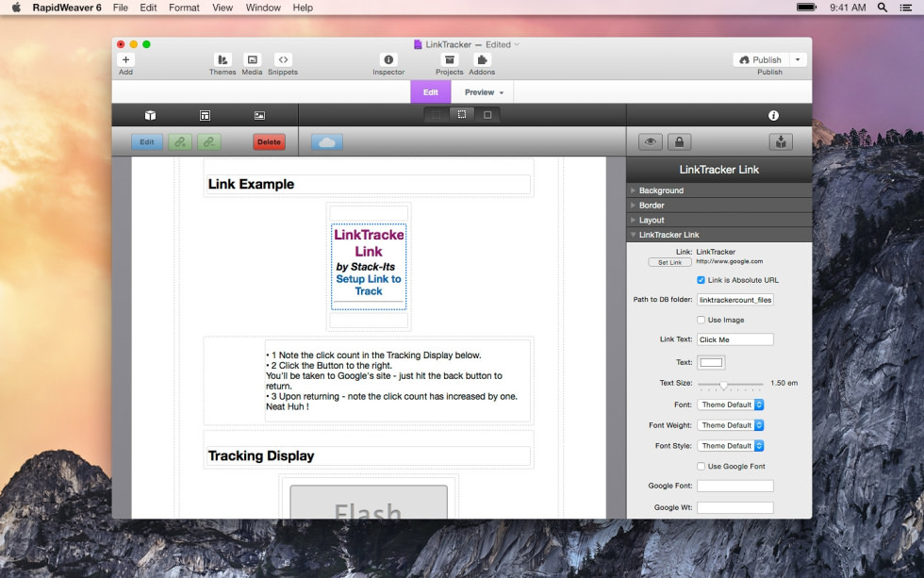Open the Snippets panel
Viewport: 924px width, 578px height.
283,59
